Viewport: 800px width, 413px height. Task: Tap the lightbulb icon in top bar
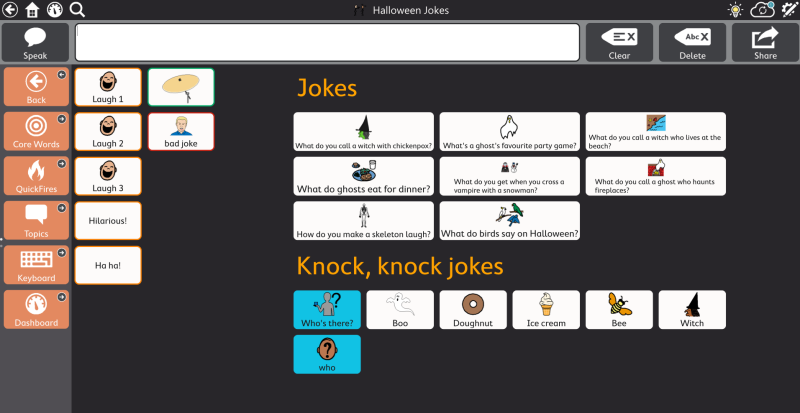(x=735, y=10)
